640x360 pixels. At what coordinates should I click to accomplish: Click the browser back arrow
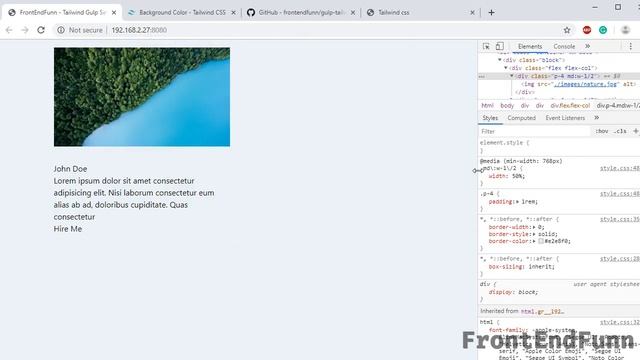click(x=9, y=30)
